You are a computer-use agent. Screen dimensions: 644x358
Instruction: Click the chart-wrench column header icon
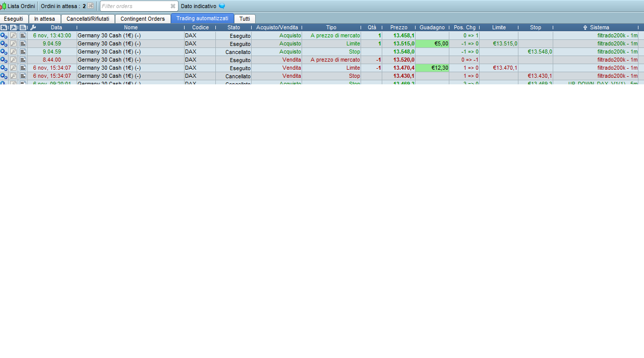(x=14, y=28)
